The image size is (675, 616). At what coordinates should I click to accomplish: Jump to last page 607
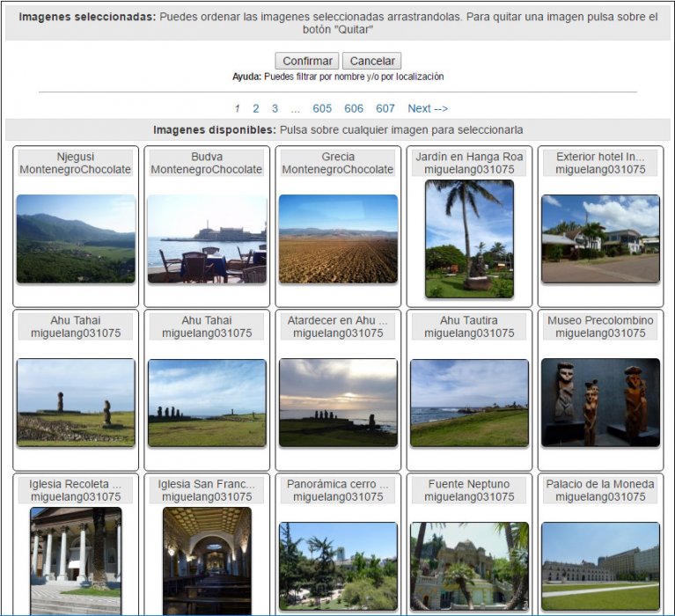click(385, 108)
